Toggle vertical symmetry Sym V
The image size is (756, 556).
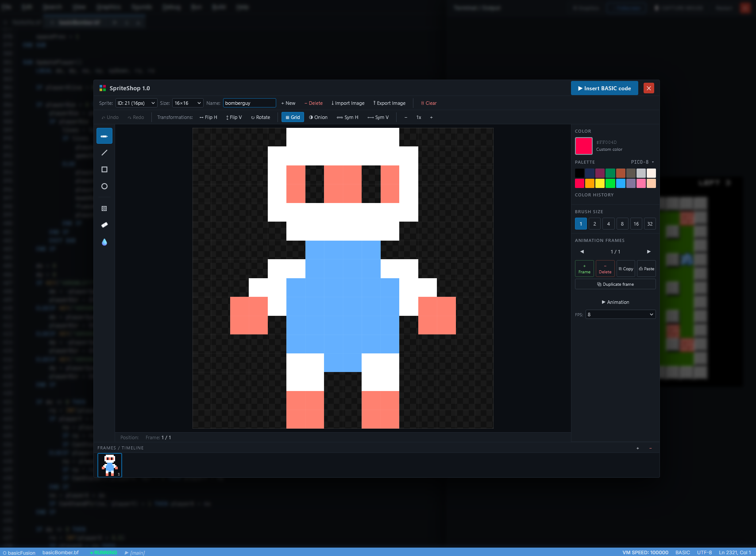tap(378, 117)
